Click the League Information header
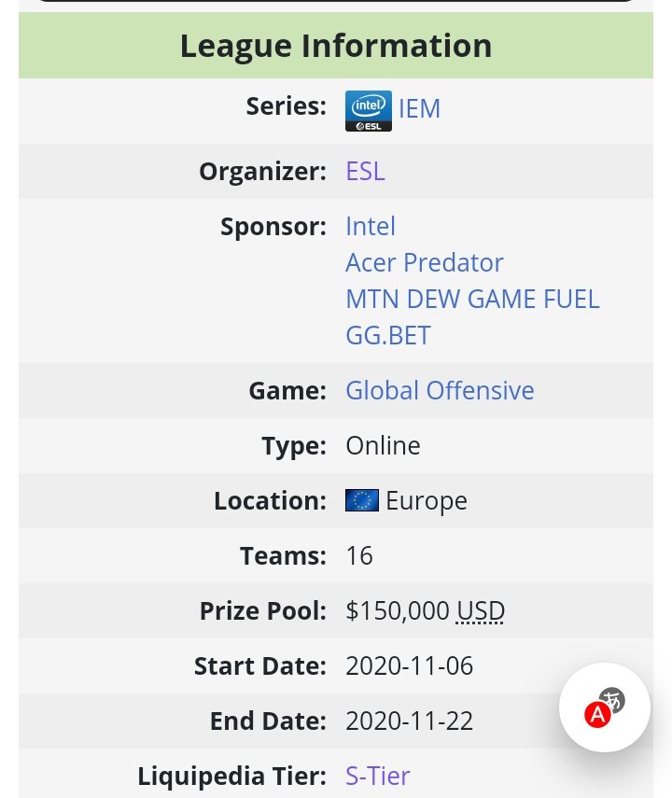 pos(336,46)
